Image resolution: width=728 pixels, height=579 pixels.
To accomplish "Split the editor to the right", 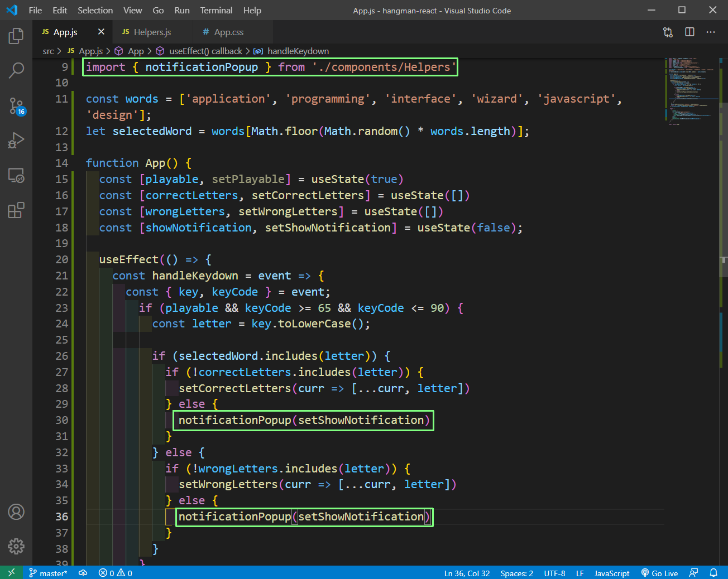I will pyautogui.click(x=689, y=32).
